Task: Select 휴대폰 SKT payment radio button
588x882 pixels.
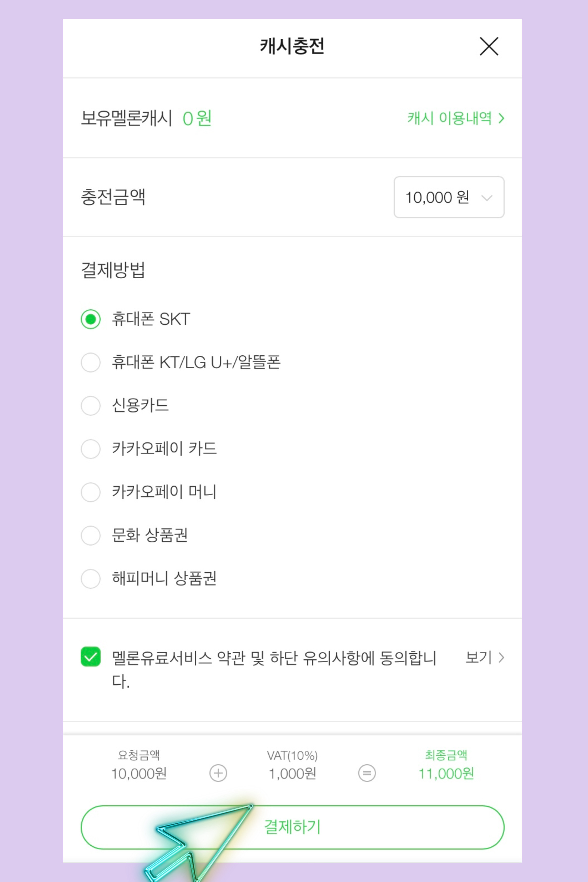Action: pos(91,320)
